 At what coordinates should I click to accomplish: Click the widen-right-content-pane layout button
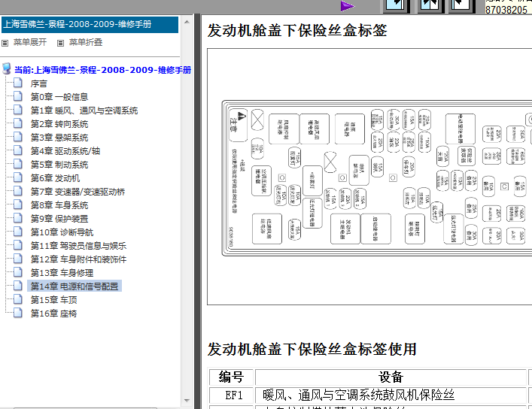tap(462, 6)
